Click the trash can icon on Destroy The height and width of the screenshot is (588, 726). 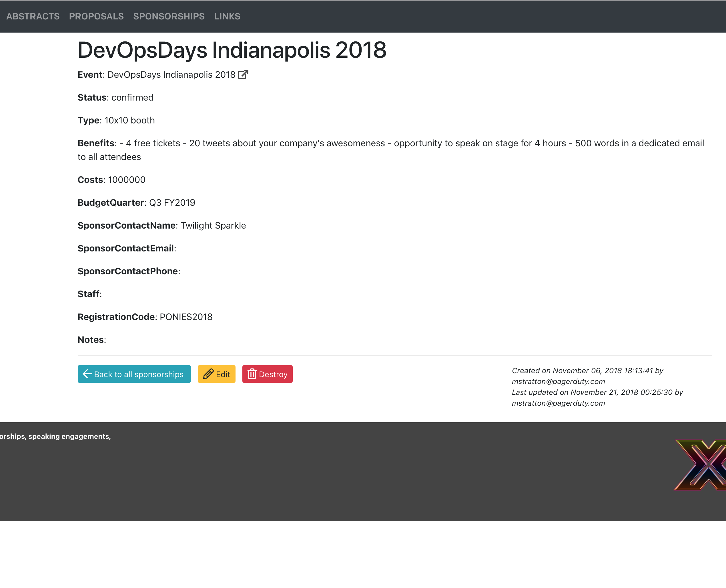coord(252,374)
